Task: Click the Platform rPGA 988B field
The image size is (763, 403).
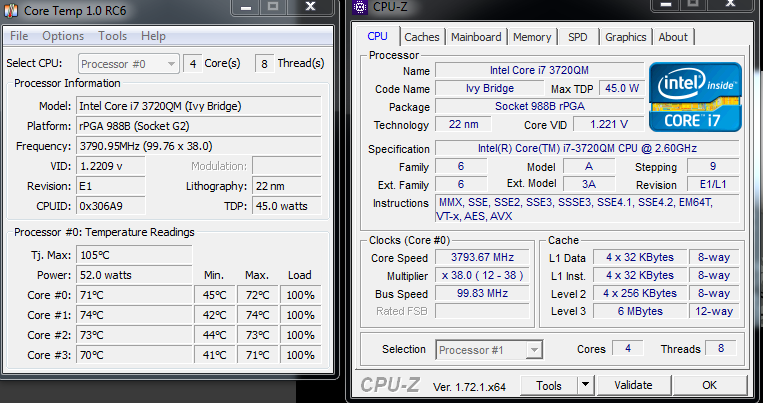Action: coord(199,126)
